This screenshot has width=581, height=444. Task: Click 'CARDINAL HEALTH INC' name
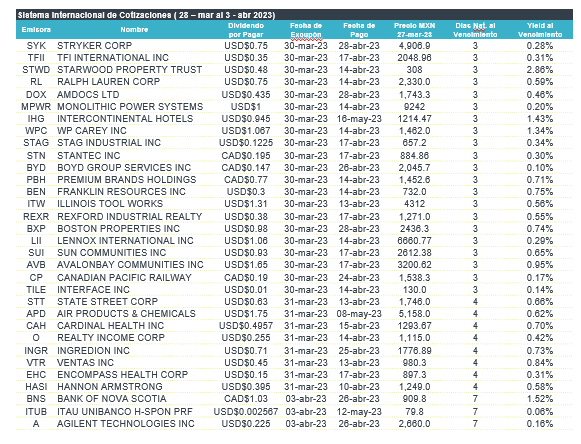[110, 326]
